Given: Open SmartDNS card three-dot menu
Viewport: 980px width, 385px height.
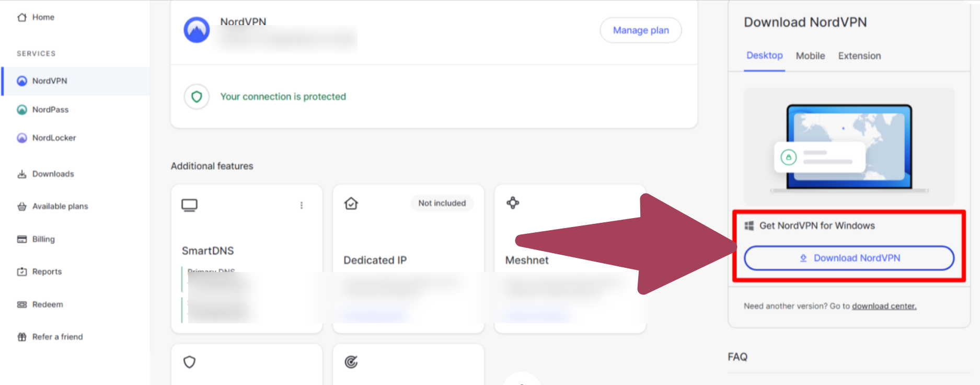Looking at the screenshot, I should [x=302, y=206].
